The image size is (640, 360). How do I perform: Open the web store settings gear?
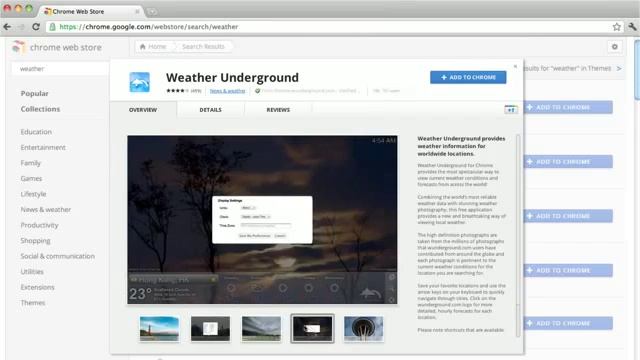pyautogui.click(x=614, y=47)
